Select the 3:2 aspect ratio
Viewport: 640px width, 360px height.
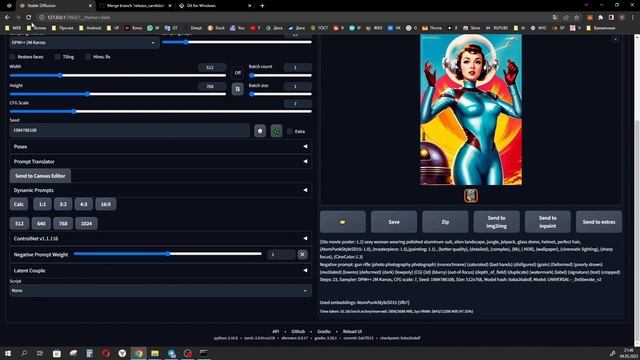63,204
